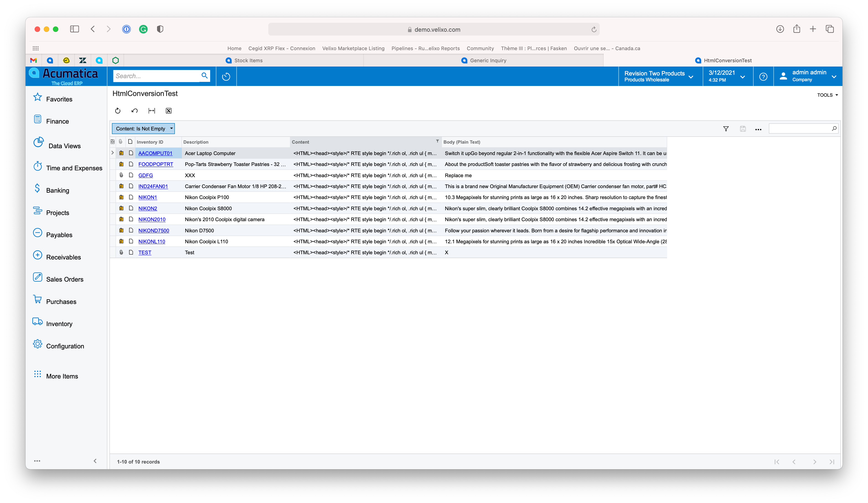Open Safari share menu
Screen dimensions: 868x503
point(796,29)
